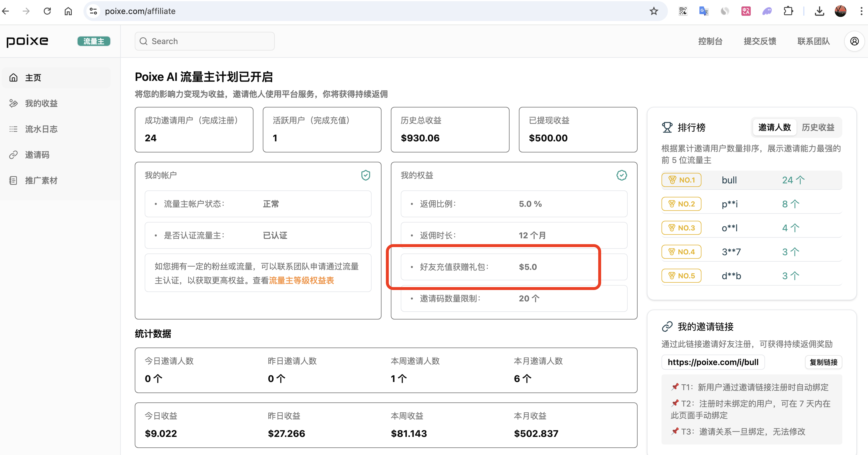Click the user profile avatar icon
This screenshot has width=868, height=455.
coord(854,41)
